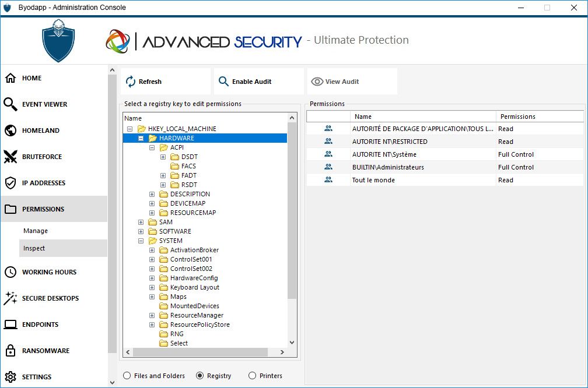Expand the ControlSet001 tree node
This screenshot has height=388, width=588.
click(152, 259)
